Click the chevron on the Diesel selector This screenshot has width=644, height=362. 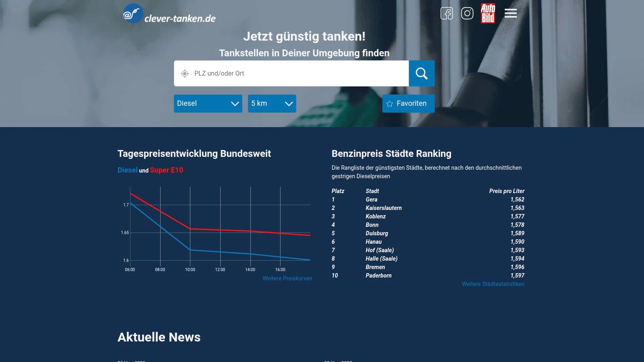coord(235,103)
